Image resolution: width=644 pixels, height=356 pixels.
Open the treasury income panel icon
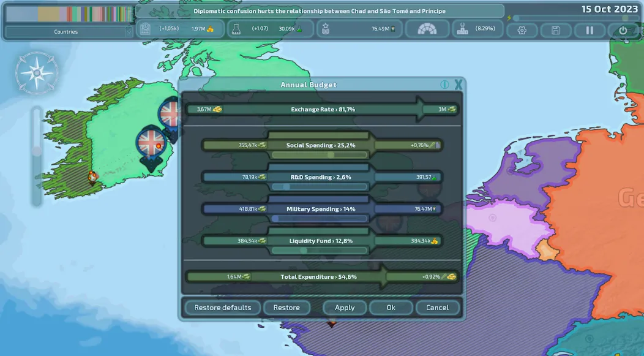(144, 28)
